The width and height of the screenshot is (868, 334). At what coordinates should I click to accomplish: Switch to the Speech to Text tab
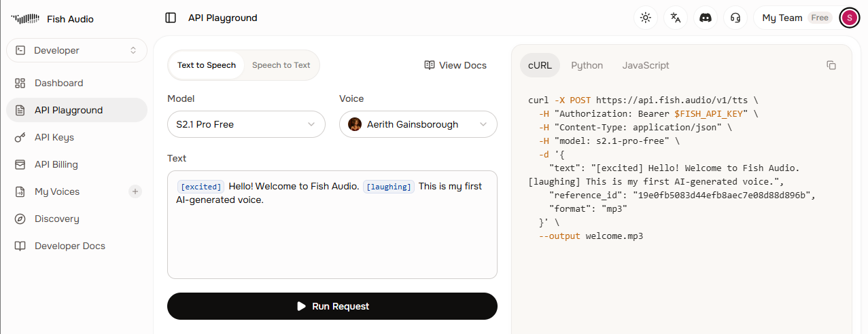281,65
